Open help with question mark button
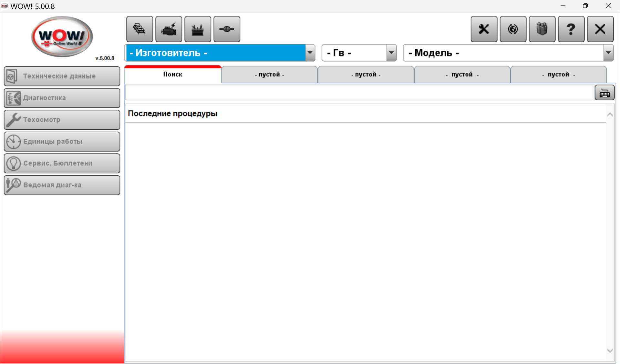Screen dimensions: 620x364 pyautogui.click(x=571, y=29)
